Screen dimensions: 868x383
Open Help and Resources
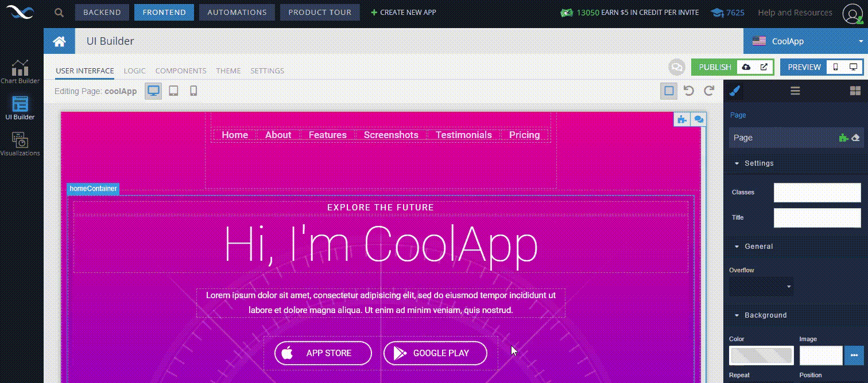click(795, 13)
